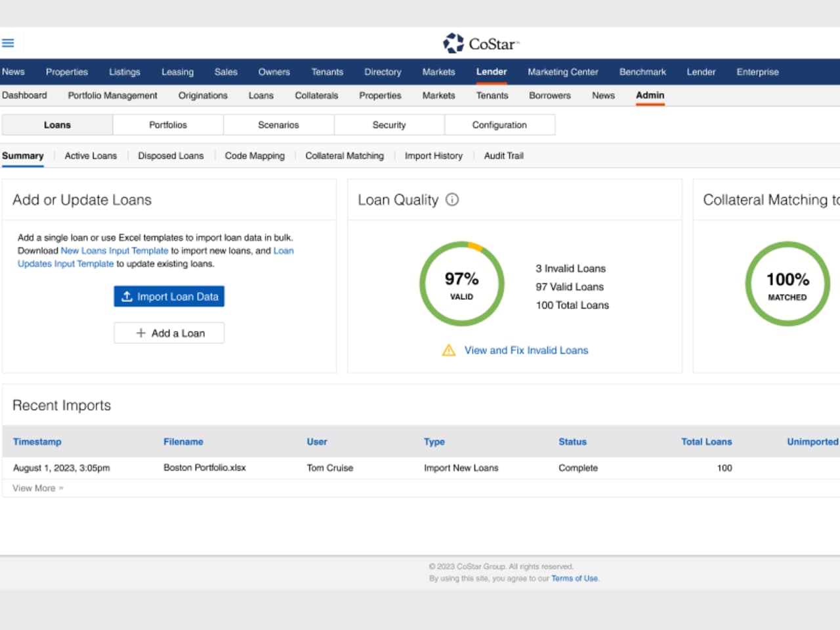This screenshot has width=840, height=630.
Task: Open the hamburger navigation menu
Action: [x=8, y=42]
